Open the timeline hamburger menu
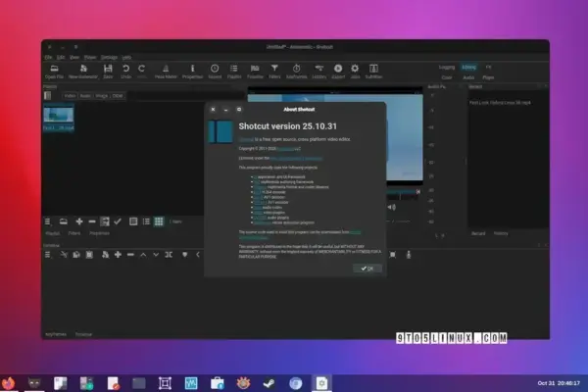This screenshot has width=588, height=392. (48, 255)
